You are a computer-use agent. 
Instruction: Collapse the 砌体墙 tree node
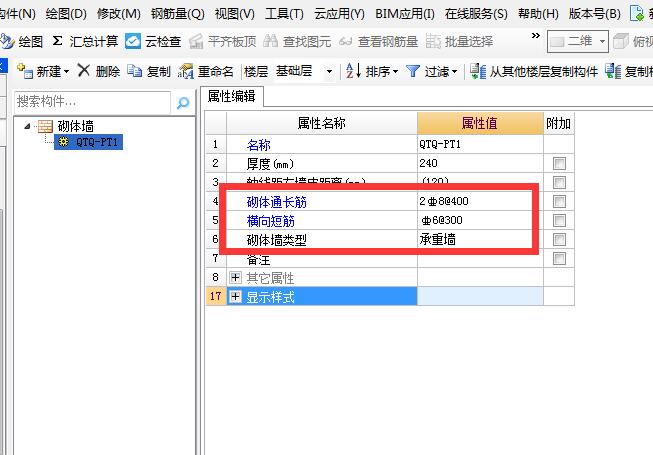[27, 126]
